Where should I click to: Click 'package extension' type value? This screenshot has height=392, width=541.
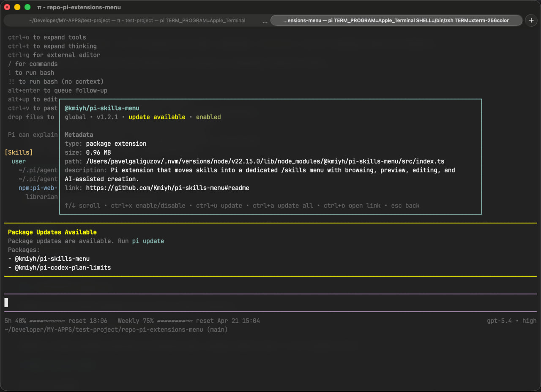coord(116,144)
